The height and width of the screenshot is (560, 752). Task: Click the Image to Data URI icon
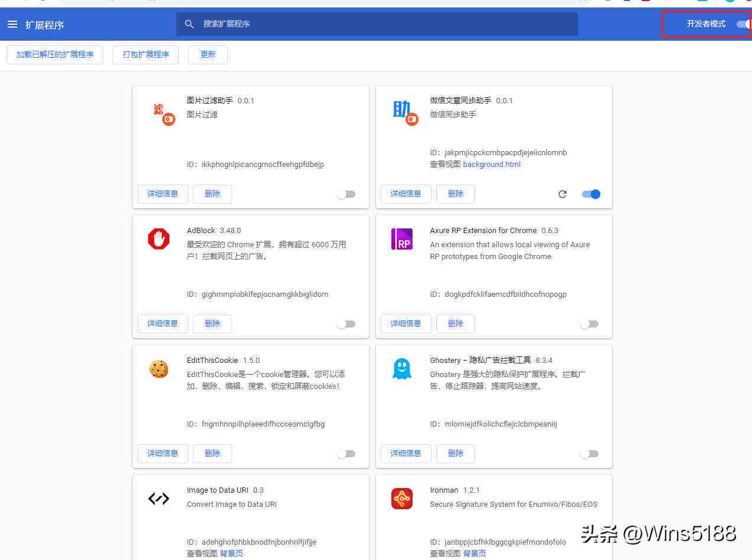tap(159, 499)
